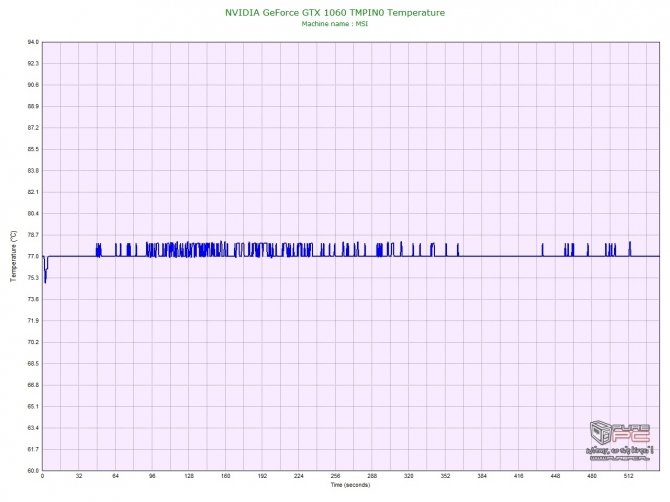Click the 88.9 y-axis tick label
This screenshot has width=670, height=502.
pos(33,106)
